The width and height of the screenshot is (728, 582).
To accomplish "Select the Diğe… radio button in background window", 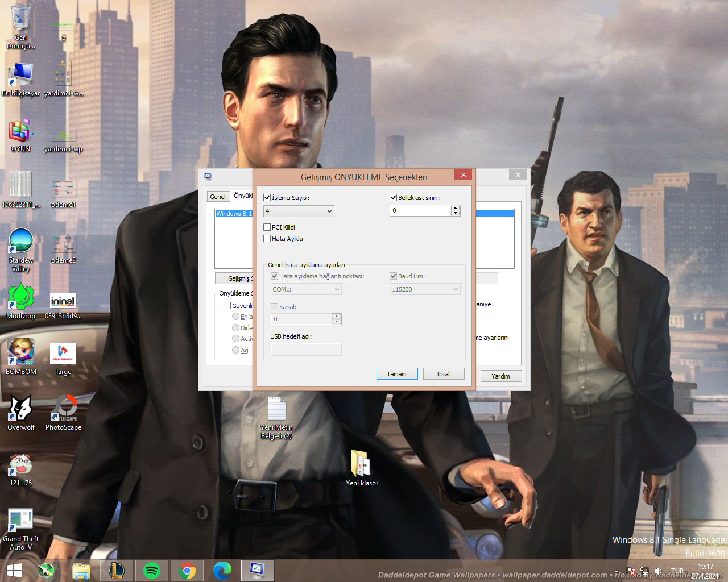I will (x=235, y=328).
